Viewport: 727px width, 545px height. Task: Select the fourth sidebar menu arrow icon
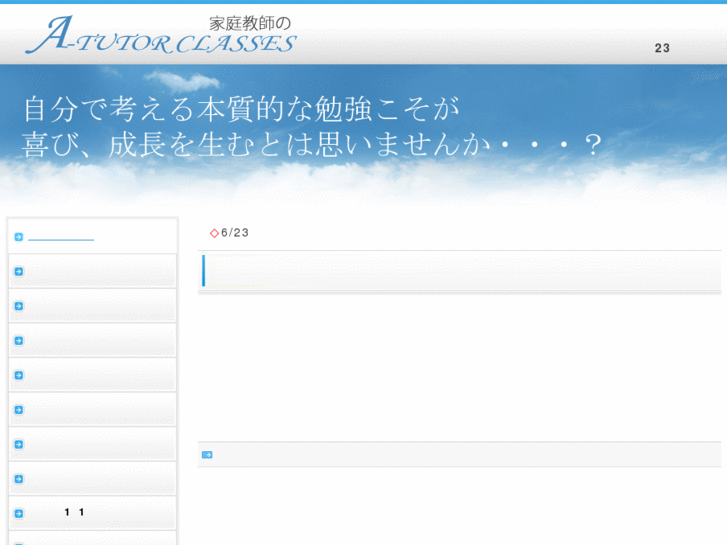click(19, 341)
